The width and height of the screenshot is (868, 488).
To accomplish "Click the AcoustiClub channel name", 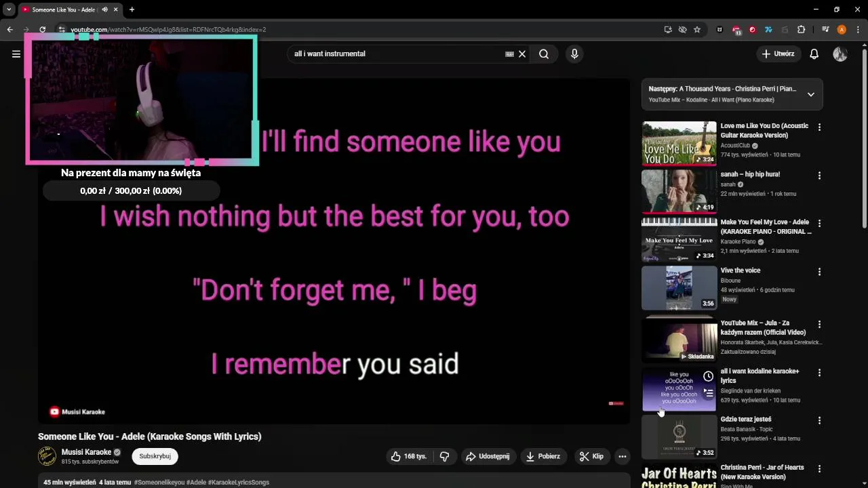I will coord(735,145).
